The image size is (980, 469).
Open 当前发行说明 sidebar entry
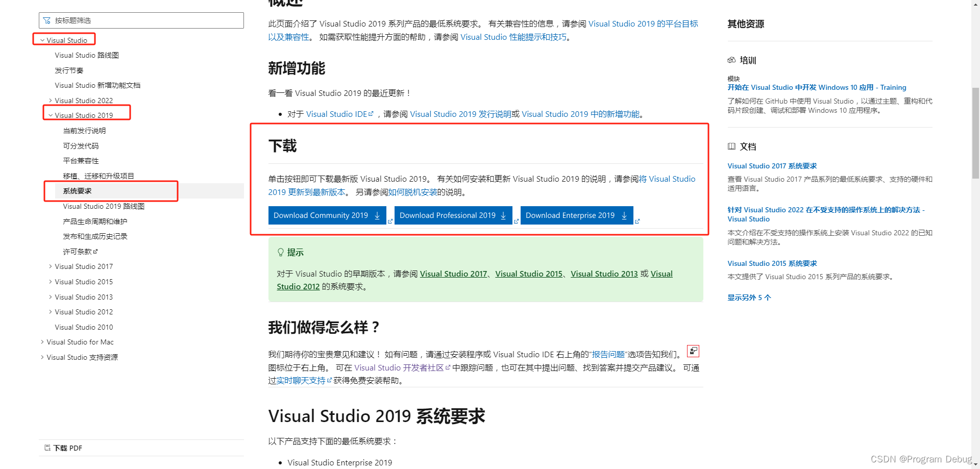click(84, 131)
